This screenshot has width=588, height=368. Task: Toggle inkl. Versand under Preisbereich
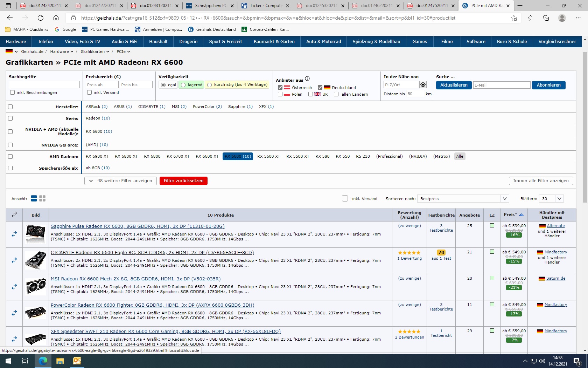90,93
